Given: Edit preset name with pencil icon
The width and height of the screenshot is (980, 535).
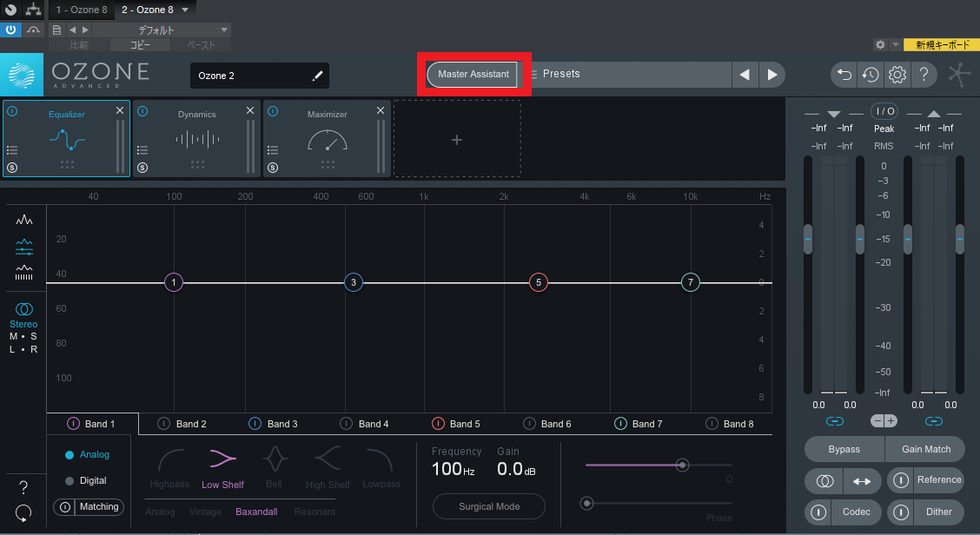Looking at the screenshot, I should (x=317, y=76).
